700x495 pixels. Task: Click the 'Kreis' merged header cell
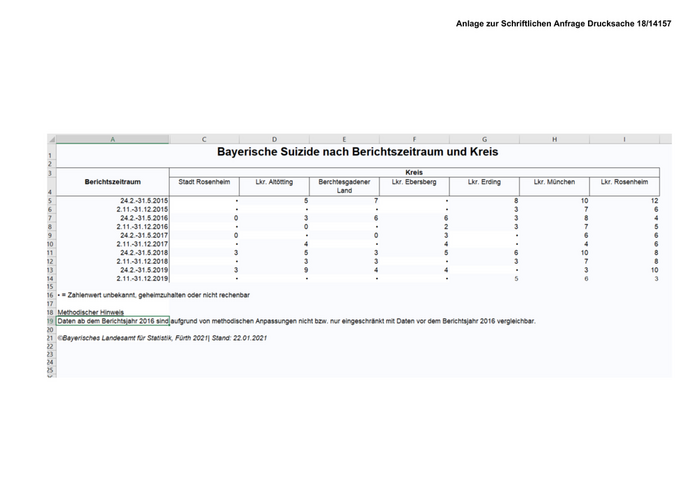pos(414,172)
